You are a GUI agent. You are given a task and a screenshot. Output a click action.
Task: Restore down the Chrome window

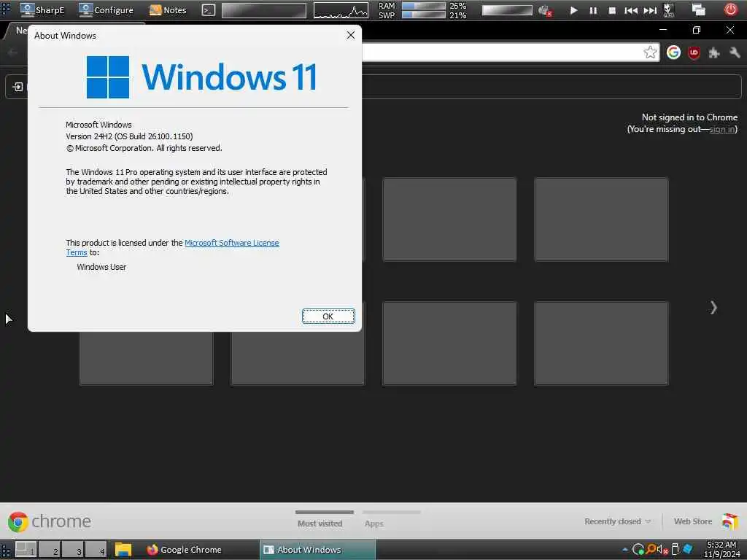click(x=697, y=30)
